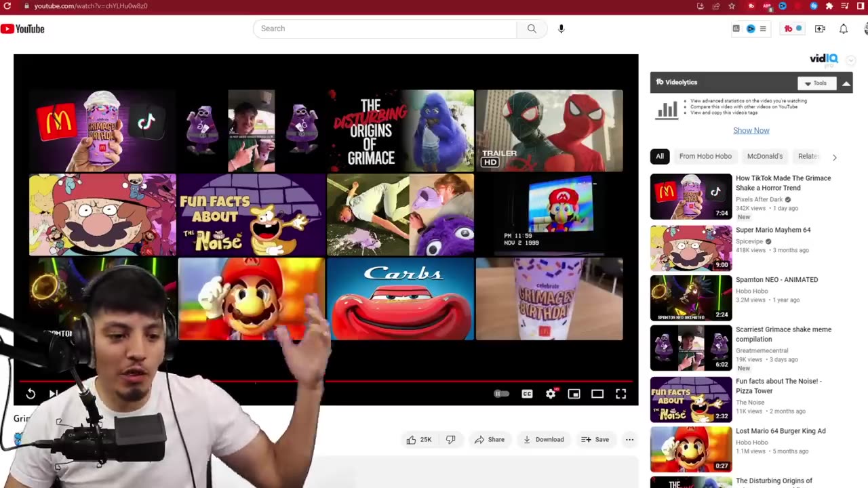
Task: Reload the page with refresh icon
Action: pyautogui.click(x=7, y=6)
